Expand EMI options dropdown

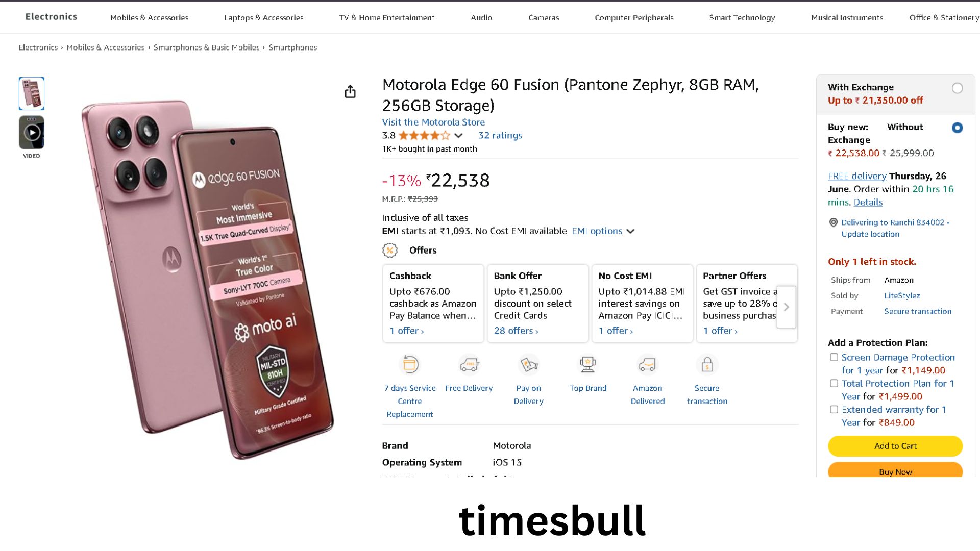tap(603, 231)
